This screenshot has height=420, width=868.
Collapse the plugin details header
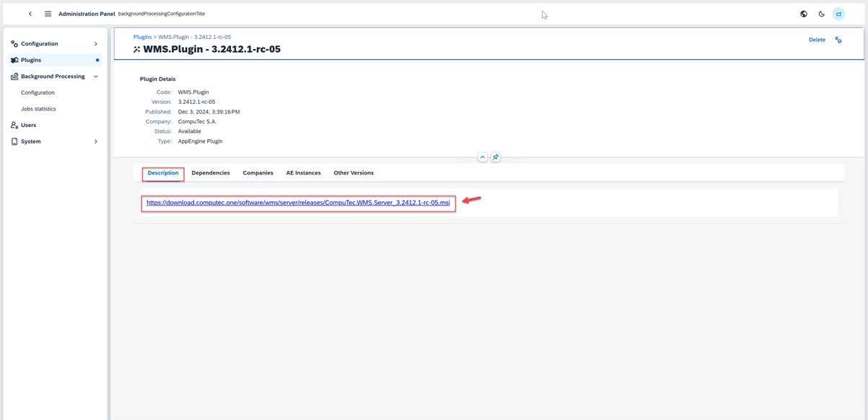click(x=483, y=157)
